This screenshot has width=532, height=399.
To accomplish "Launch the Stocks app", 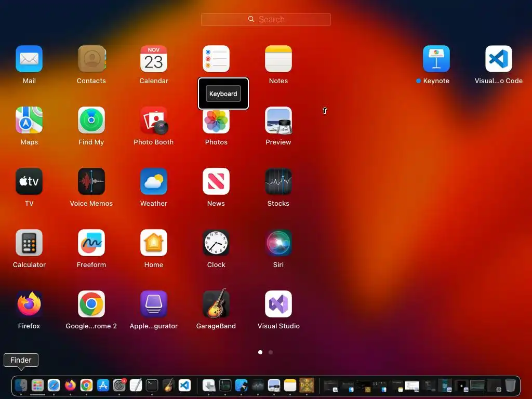I will click(278, 181).
